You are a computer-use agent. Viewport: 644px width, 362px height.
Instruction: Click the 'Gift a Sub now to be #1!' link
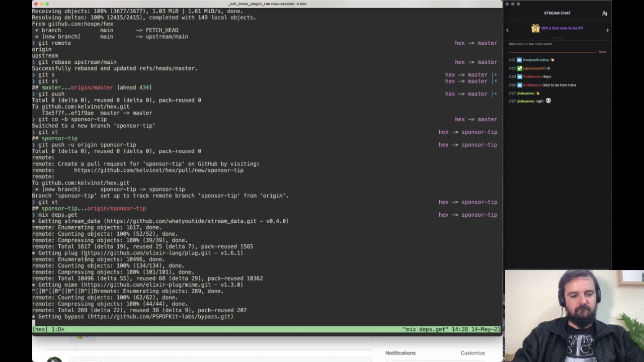(x=562, y=28)
